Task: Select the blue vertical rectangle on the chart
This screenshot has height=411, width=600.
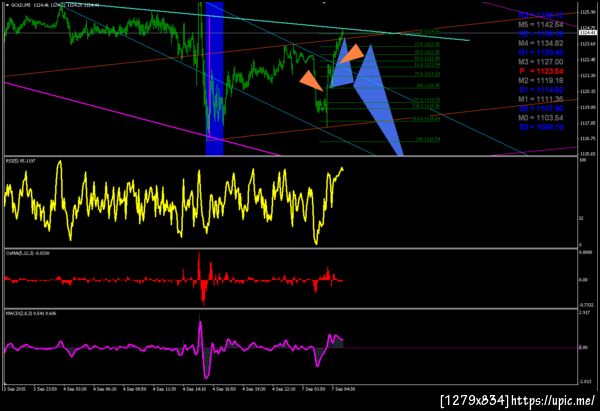Action: pos(214,78)
